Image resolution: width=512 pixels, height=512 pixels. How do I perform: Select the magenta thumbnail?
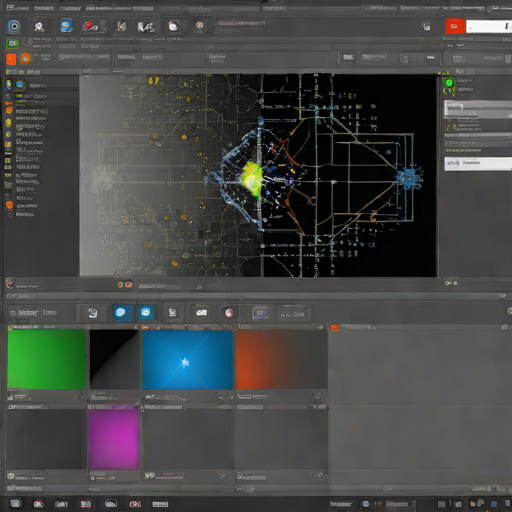pyautogui.click(x=114, y=439)
